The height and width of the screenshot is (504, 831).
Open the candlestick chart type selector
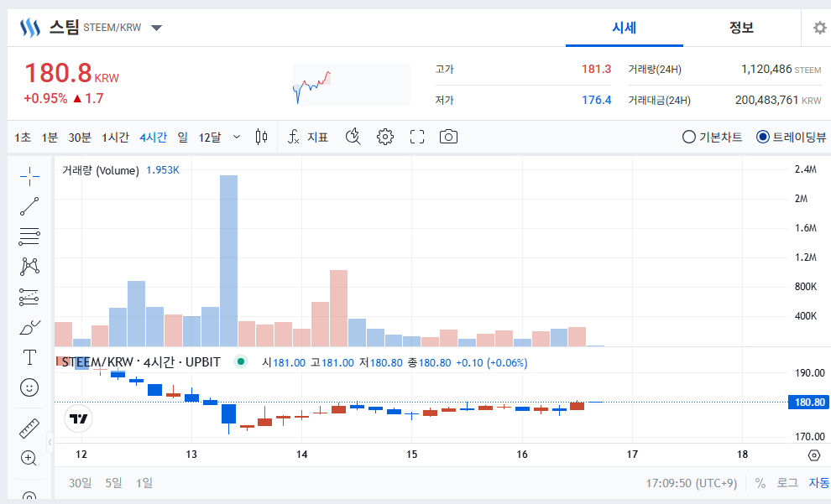261,138
